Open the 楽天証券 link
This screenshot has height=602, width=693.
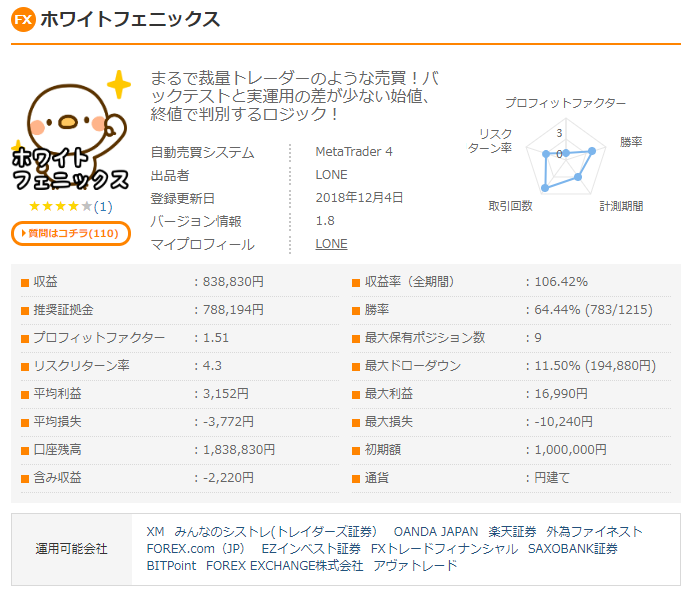tap(512, 532)
